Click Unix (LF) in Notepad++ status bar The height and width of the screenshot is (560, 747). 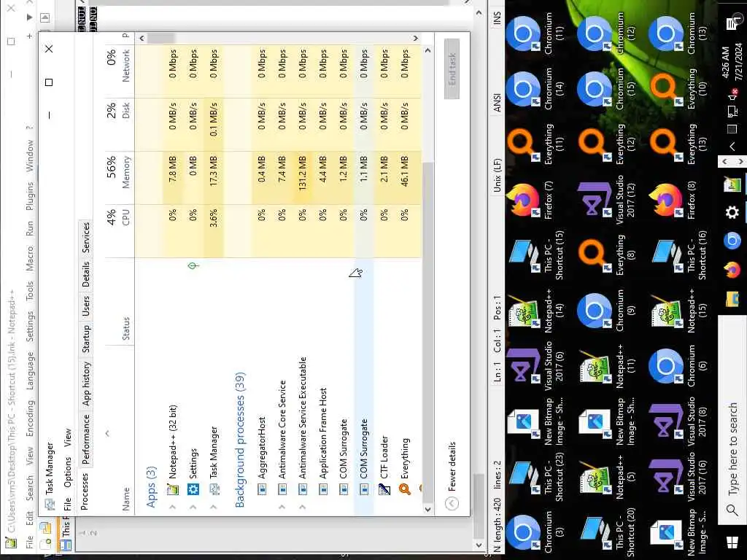tap(497, 175)
